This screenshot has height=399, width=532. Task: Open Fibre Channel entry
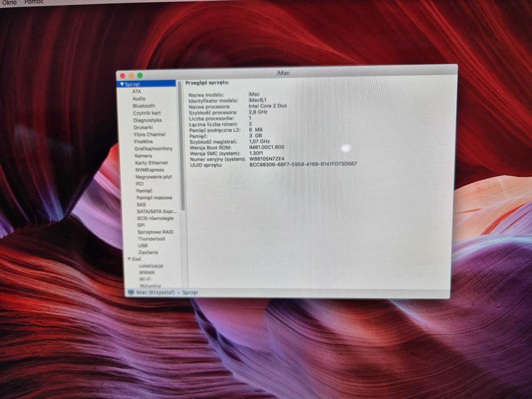click(149, 135)
